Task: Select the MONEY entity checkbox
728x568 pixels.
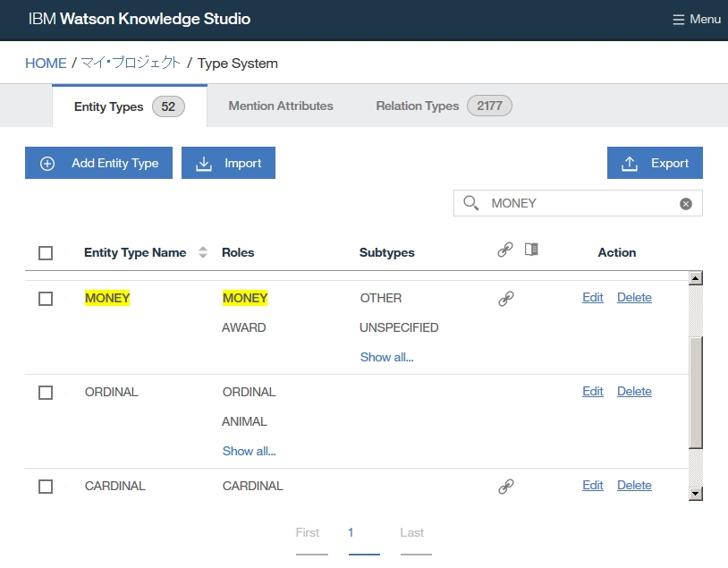Action: 46,299
